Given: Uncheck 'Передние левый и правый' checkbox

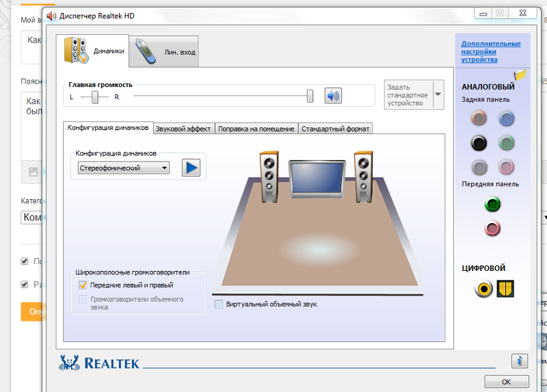Looking at the screenshot, I should (83, 285).
